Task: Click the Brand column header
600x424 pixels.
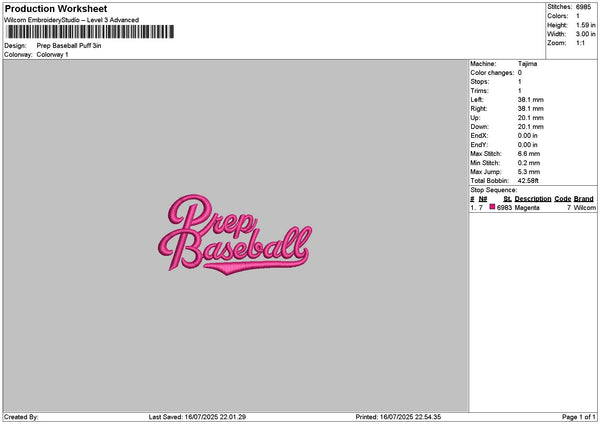Action: (584, 199)
